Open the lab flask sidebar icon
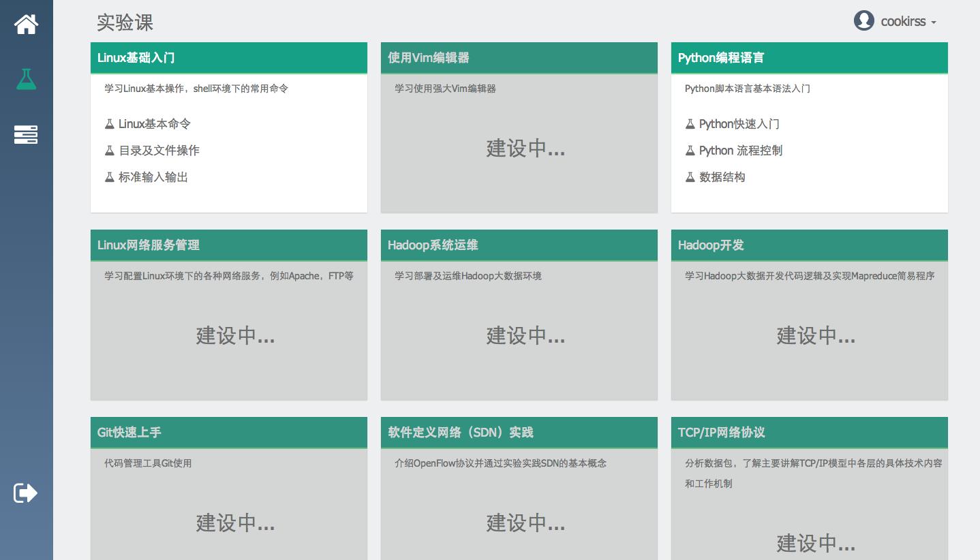This screenshot has width=980, height=560. 26,79
